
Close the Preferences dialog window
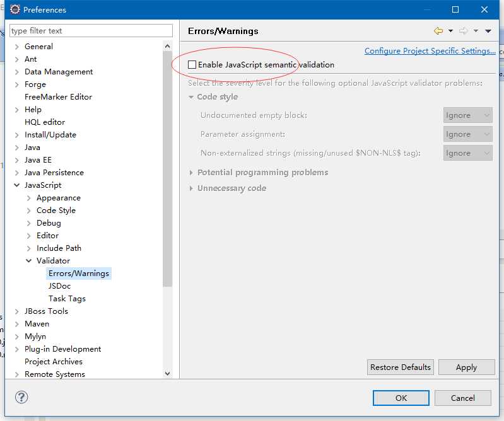click(x=484, y=9)
